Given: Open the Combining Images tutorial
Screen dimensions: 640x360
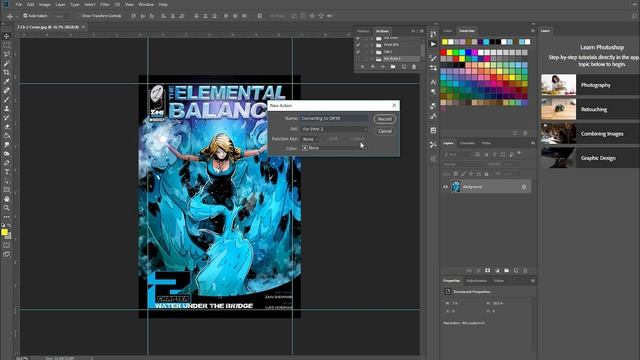Looking at the screenshot, I should click(590, 133).
